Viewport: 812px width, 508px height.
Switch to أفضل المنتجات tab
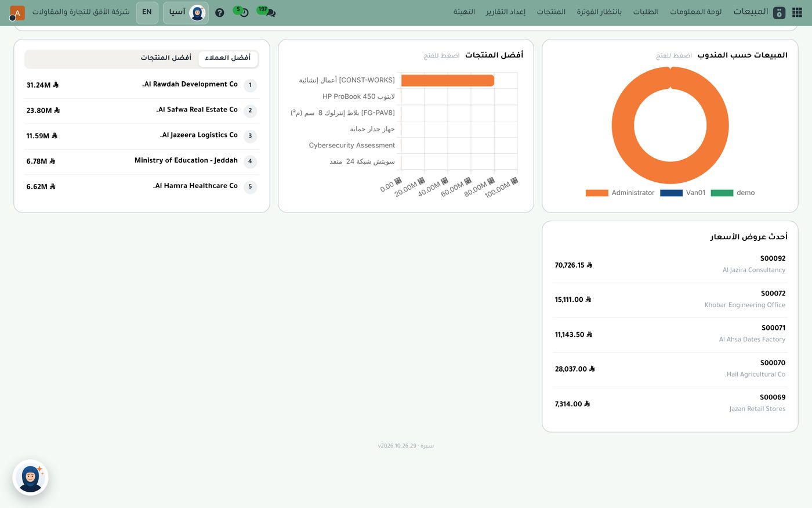166,58
